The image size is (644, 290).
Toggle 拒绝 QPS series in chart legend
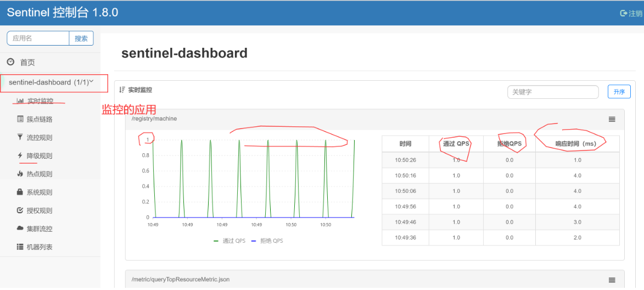point(267,241)
